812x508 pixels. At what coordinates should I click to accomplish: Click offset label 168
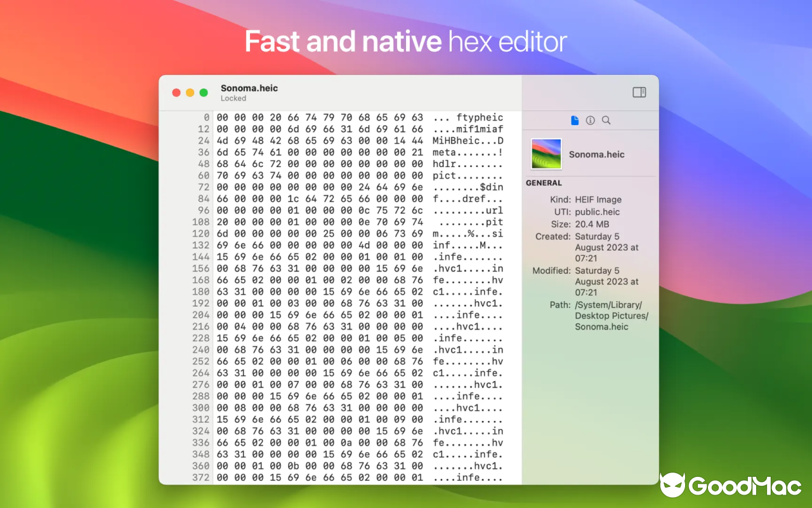201,280
